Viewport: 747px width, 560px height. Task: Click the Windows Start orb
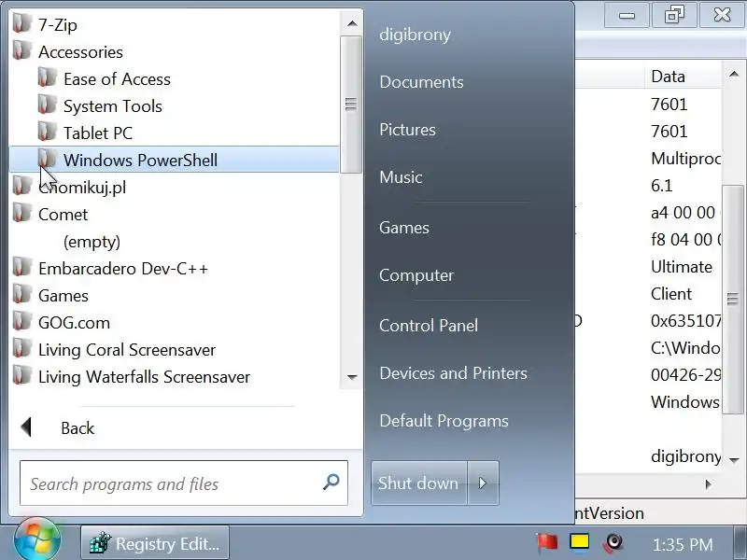click(x=37, y=541)
